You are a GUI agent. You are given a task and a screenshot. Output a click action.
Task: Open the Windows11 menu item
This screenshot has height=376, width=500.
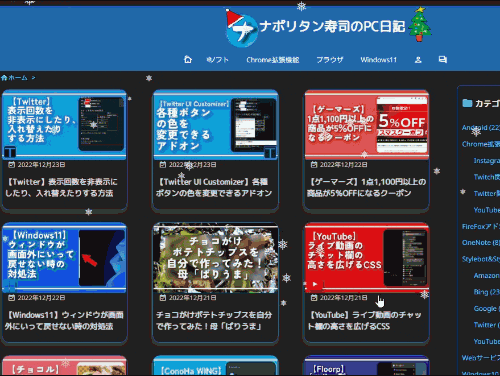tap(379, 60)
